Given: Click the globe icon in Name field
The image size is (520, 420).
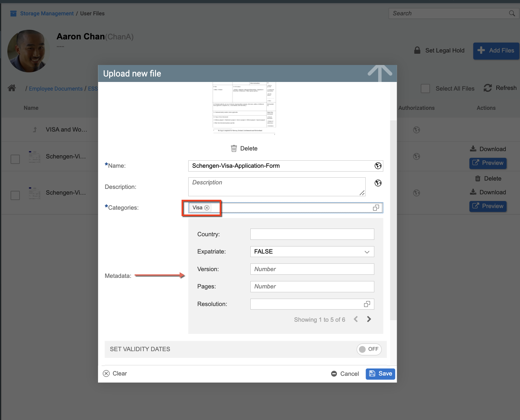Looking at the screenshot, I should [378, 166].
